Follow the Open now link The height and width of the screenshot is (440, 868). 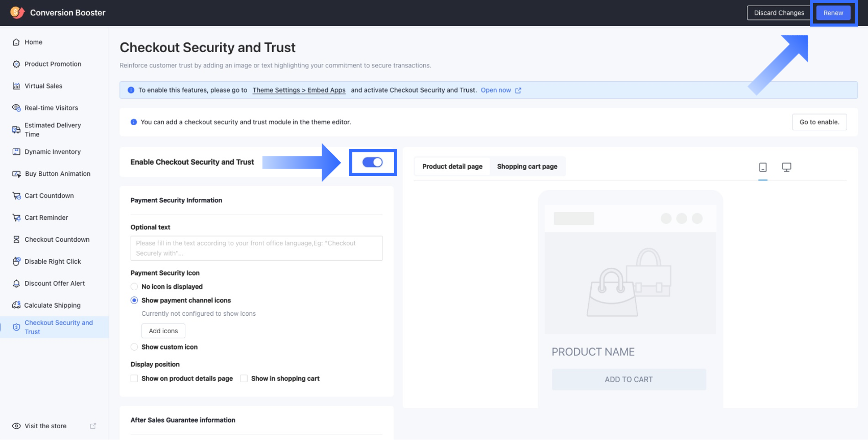[496, 90]
